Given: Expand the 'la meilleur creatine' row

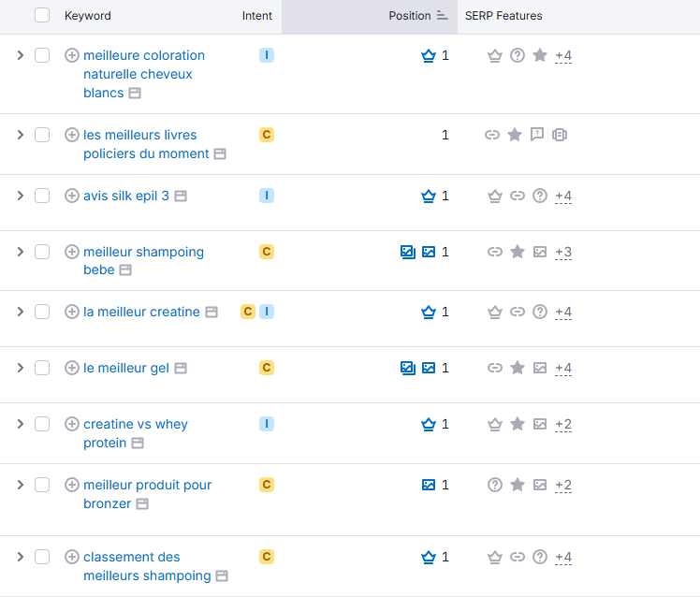Looking at the screenshot, I should (x=20, y=312).
